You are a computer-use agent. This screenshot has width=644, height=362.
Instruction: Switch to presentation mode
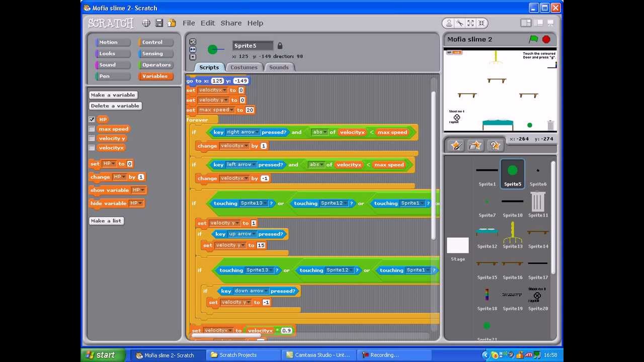(x=550, y=23)
